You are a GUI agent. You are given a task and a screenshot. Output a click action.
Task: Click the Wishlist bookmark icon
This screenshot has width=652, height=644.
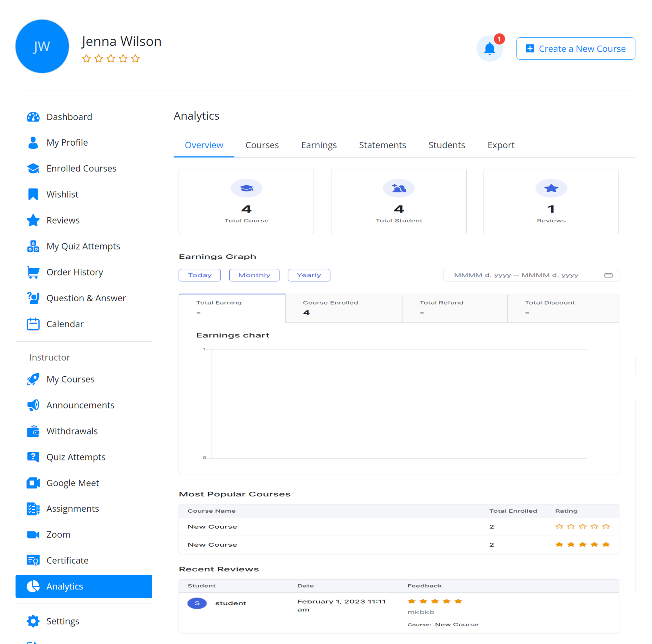point(33,194)
